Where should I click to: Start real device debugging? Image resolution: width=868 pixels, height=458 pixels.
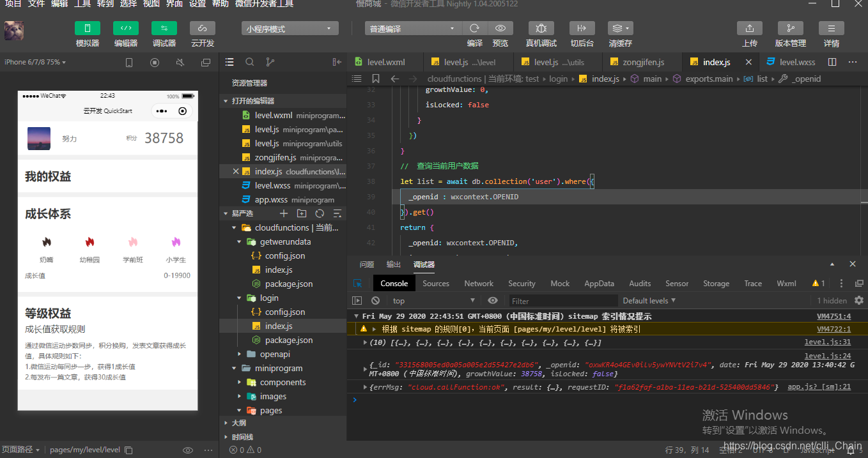[541, 28]
